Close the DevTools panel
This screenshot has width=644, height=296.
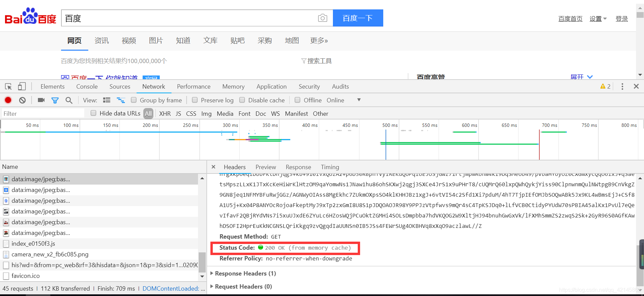[x=636, y=86]
